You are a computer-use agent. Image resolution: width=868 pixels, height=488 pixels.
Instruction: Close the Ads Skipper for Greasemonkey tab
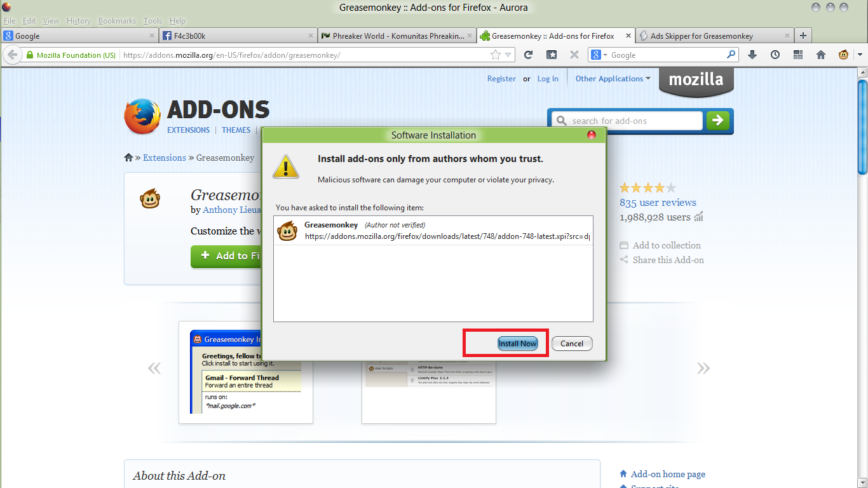pyautogui.click(x=787, y=36)
